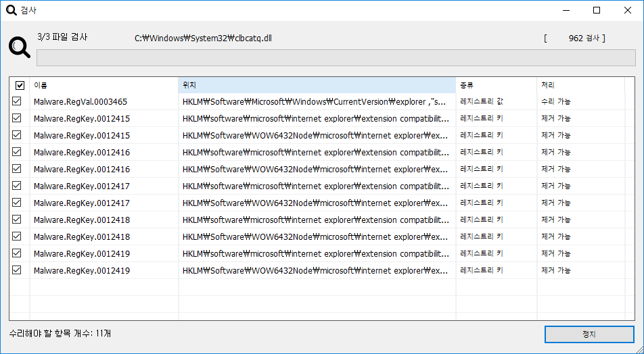Sort by the 이름 column header
This screenshot has height=354, width=644.
click(x=104, y=85)
